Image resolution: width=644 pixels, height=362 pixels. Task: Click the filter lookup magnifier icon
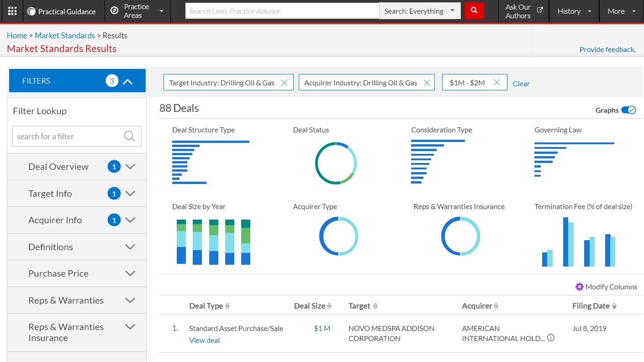click(130, 136)
